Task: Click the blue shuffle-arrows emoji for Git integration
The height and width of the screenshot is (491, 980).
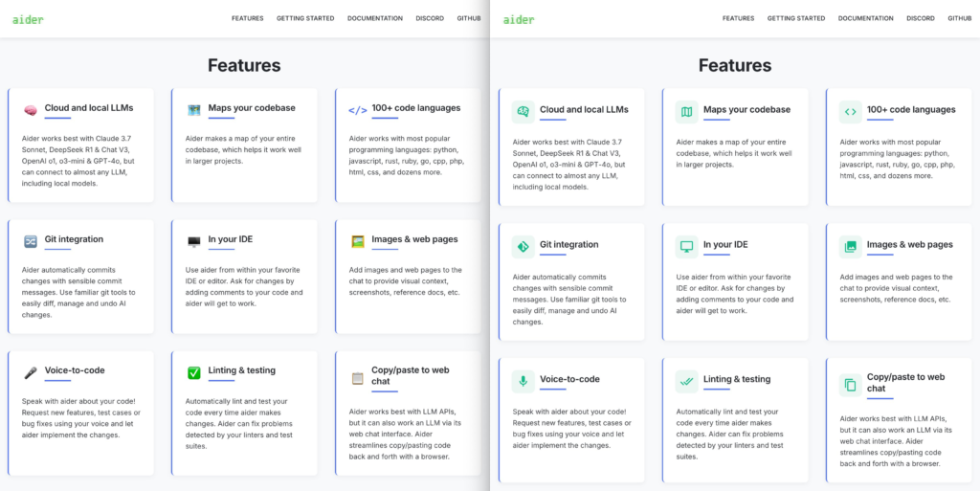Action: pos(30,241)
